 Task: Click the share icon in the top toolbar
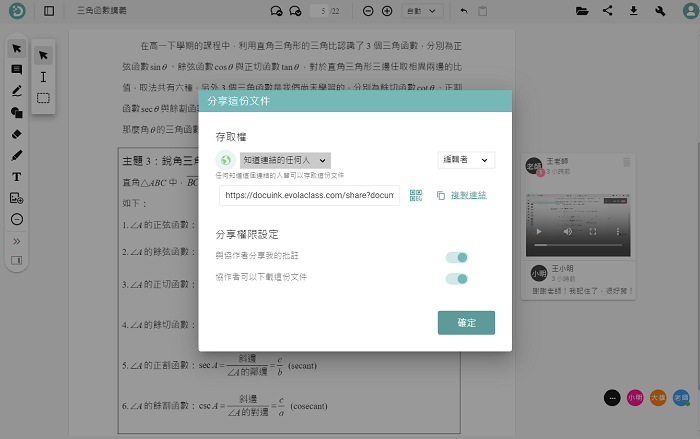pos(608,11)
